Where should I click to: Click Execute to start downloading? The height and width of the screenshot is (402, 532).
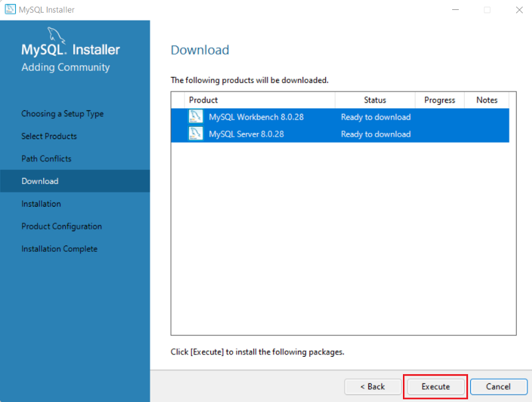pos(436,387)
